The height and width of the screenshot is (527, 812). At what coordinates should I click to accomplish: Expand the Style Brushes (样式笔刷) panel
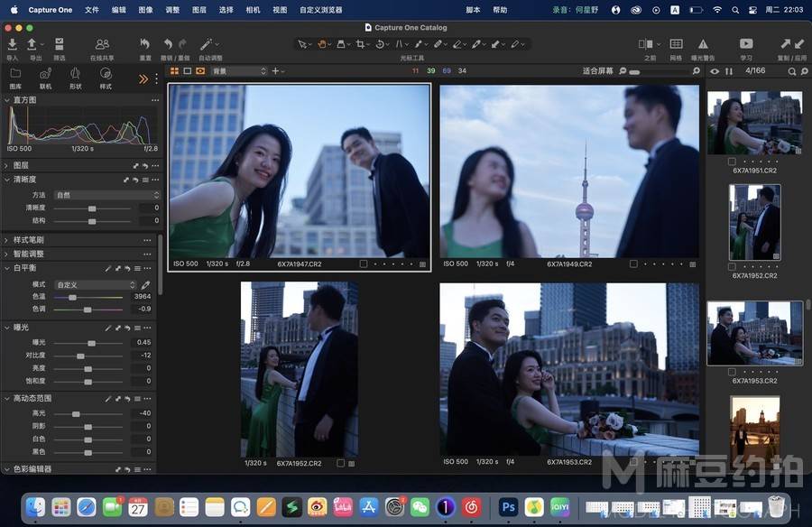pos(6,240)
